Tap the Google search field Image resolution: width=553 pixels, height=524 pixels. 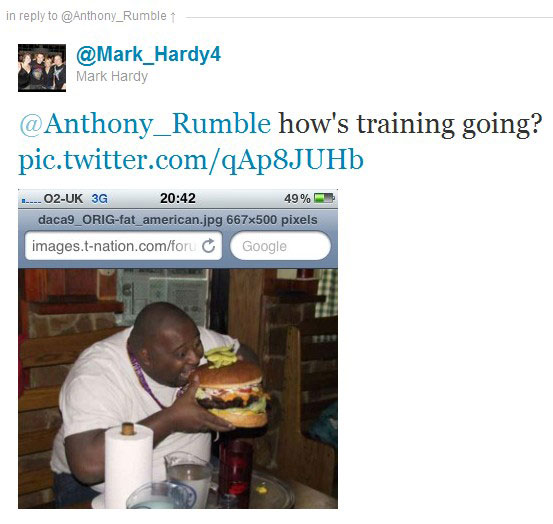[x=280, y=246]
